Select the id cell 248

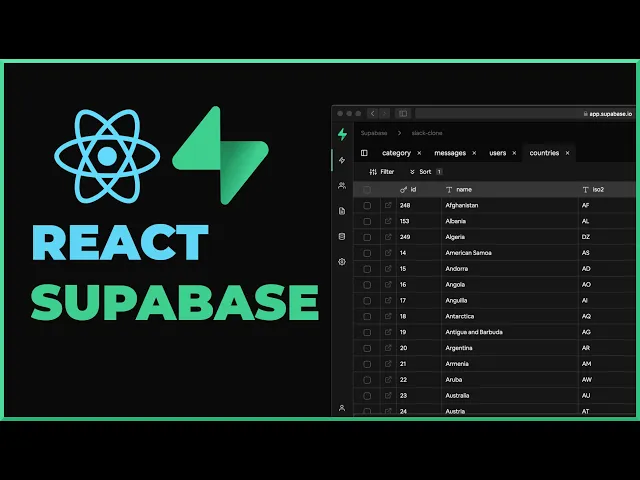[419, 205]
